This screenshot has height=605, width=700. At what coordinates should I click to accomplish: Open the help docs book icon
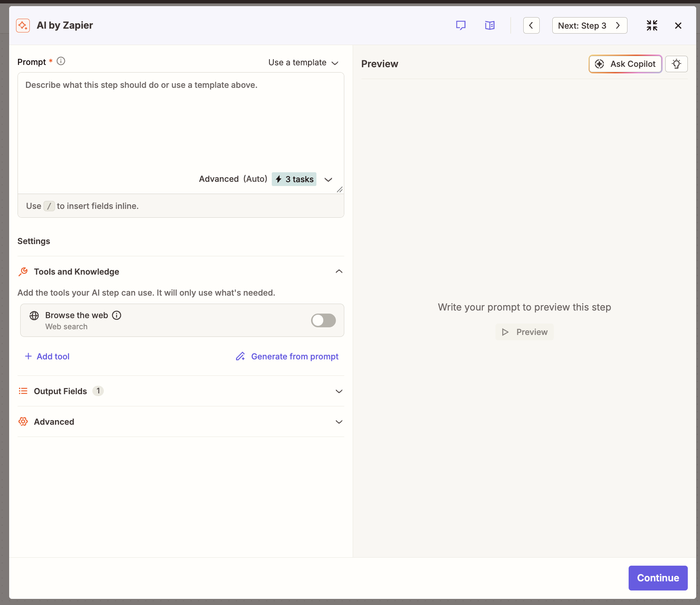point(490,26)
